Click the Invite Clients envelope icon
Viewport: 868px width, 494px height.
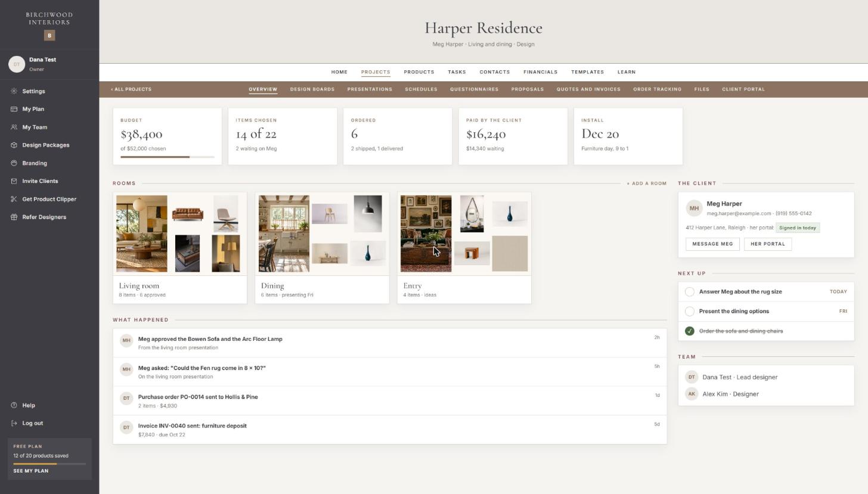(x=14, y=181)
